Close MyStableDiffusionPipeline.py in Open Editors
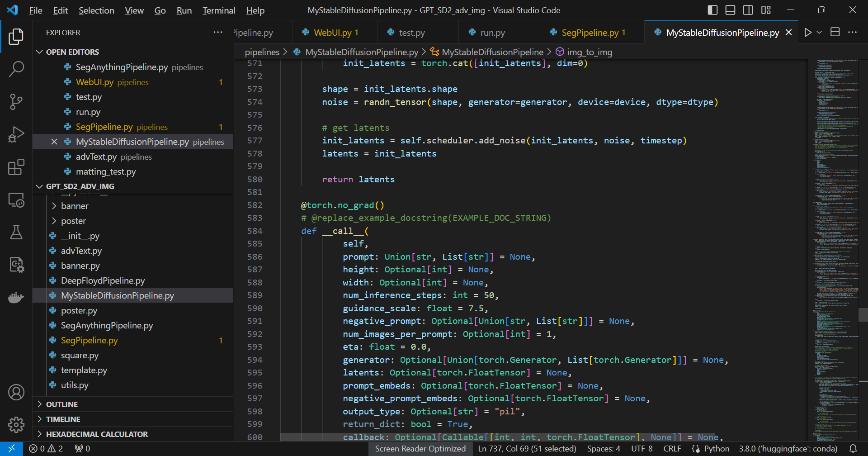868x456 pixels. (x=54, y=142)
